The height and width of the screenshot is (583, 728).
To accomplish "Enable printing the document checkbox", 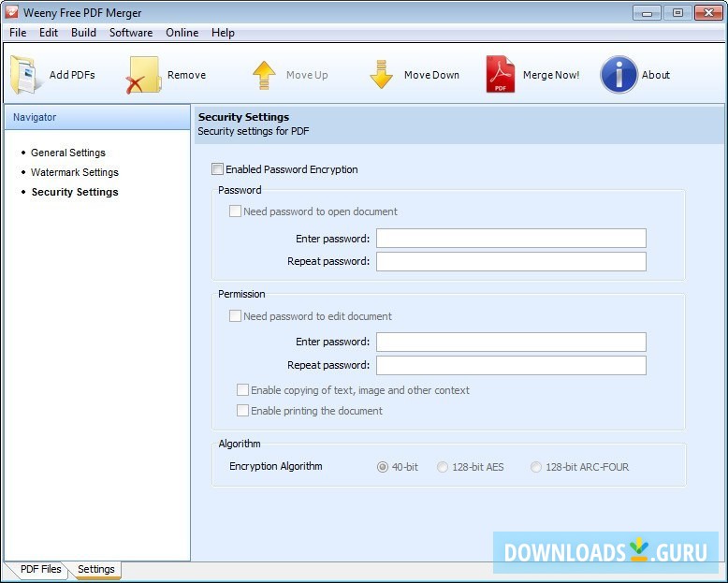I will point(242,410).
